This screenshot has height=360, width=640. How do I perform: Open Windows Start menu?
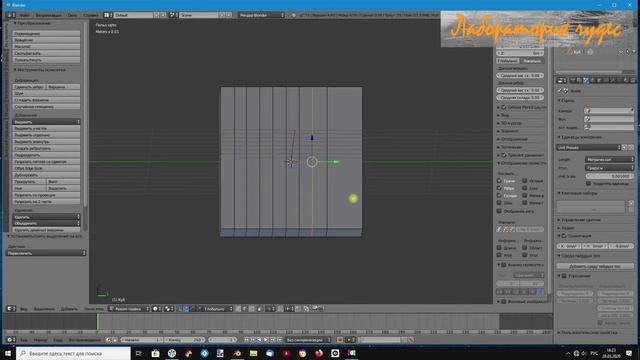8,353
